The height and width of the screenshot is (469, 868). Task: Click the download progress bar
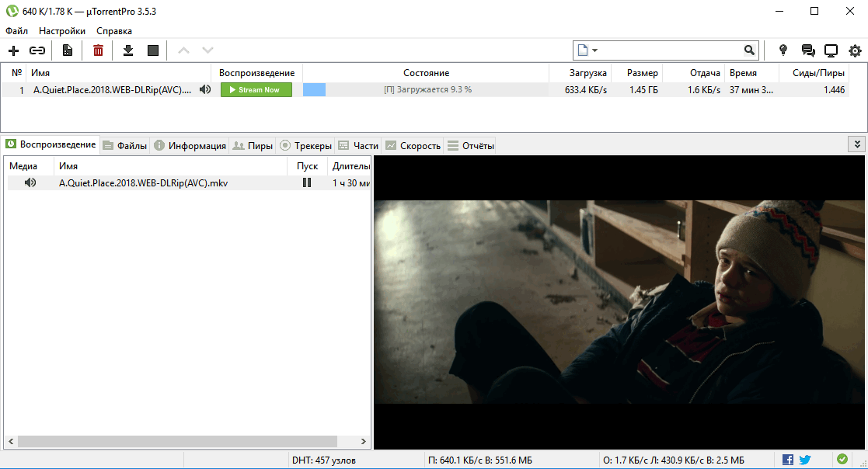click(x=426, y=89)
